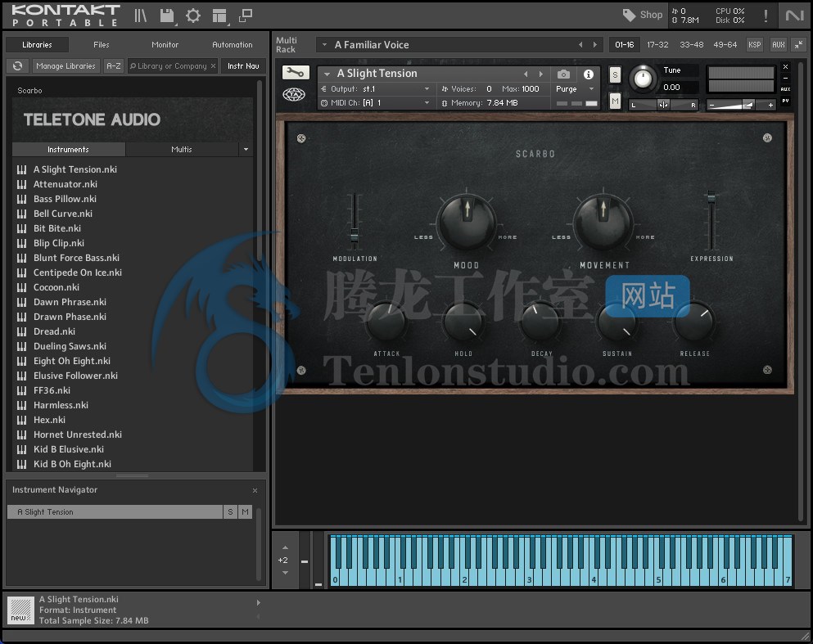Show the library Multis tab

point(182,149)
